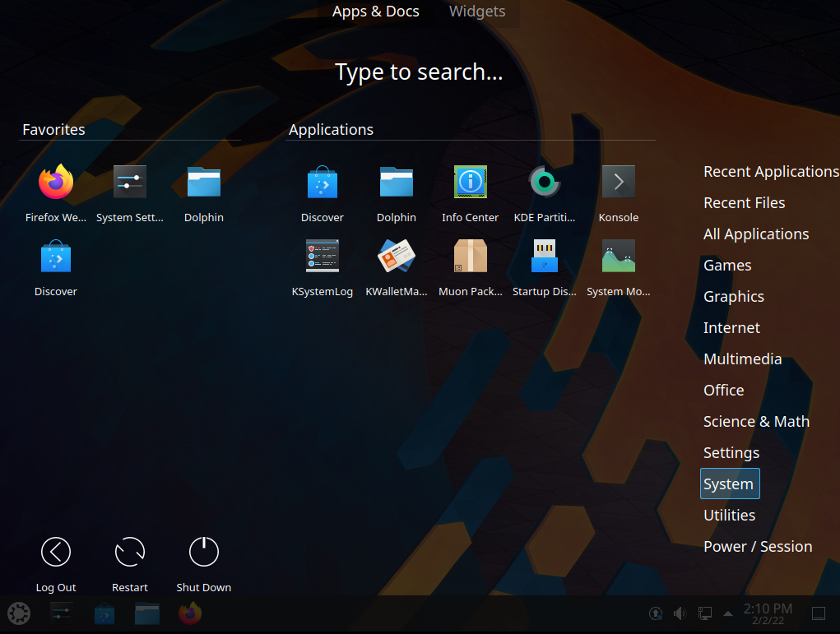
Task: Select the Graphics category
Action: [x=733, y=297]
